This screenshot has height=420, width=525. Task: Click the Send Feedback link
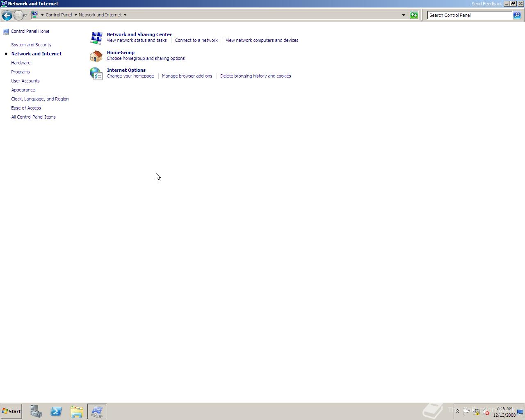point(486,4)
